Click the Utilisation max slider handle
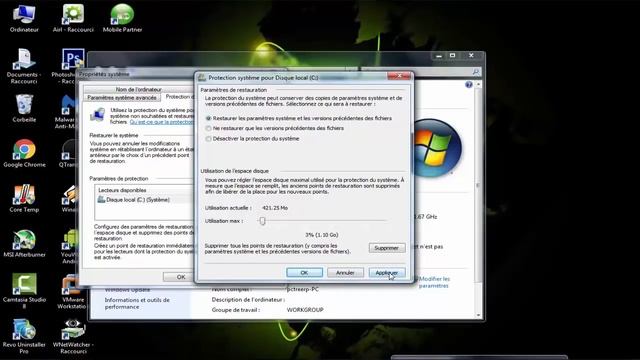 tap(262, 221)
